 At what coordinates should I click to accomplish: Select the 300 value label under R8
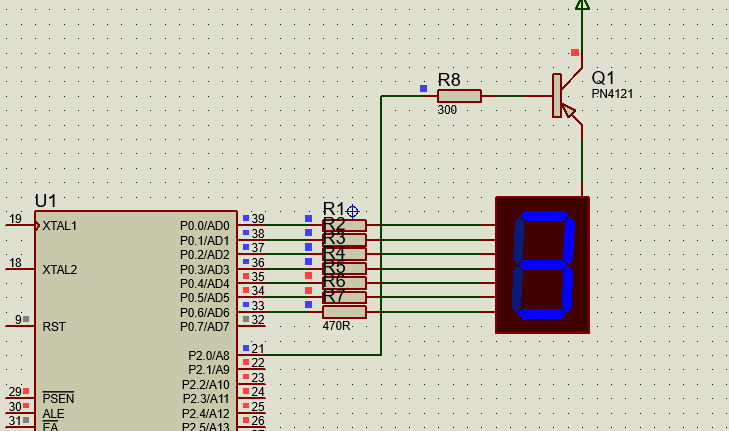tap(447, 110)
